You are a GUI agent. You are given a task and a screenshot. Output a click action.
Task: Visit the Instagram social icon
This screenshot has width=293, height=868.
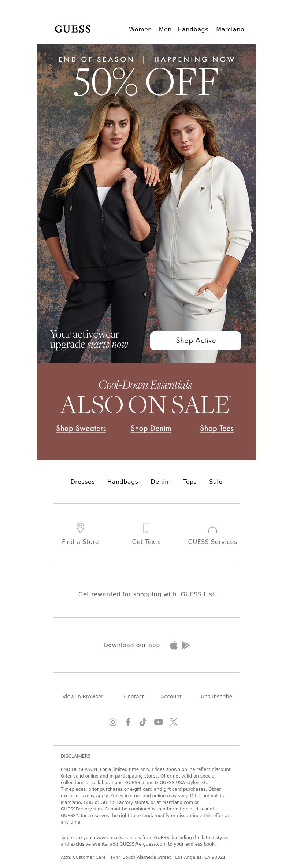[113, 722]
